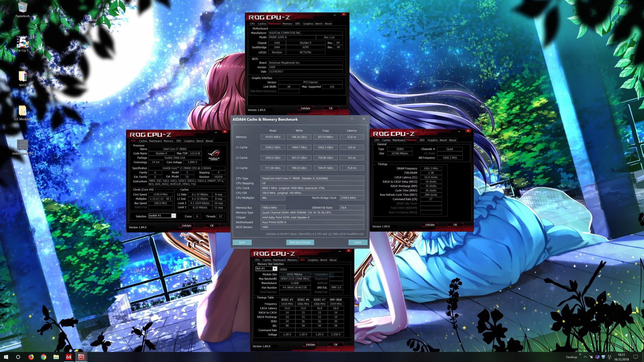
Task: Click the motherboard Model PRIME X299-A field
Action: [291, 37]
